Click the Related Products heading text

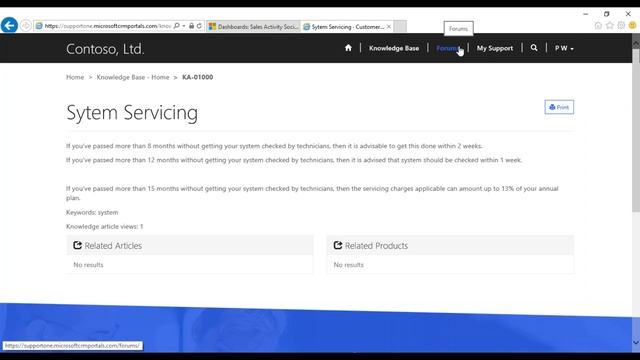376,246
